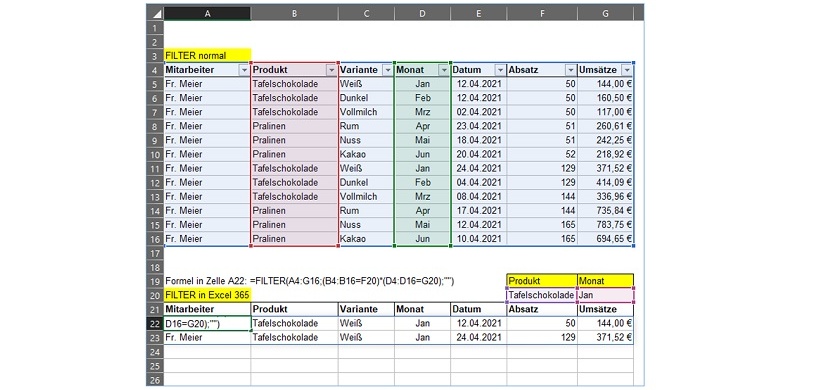820x390 pixels.
Task: Select row 4 header
Action: click(x=155, y=70)
